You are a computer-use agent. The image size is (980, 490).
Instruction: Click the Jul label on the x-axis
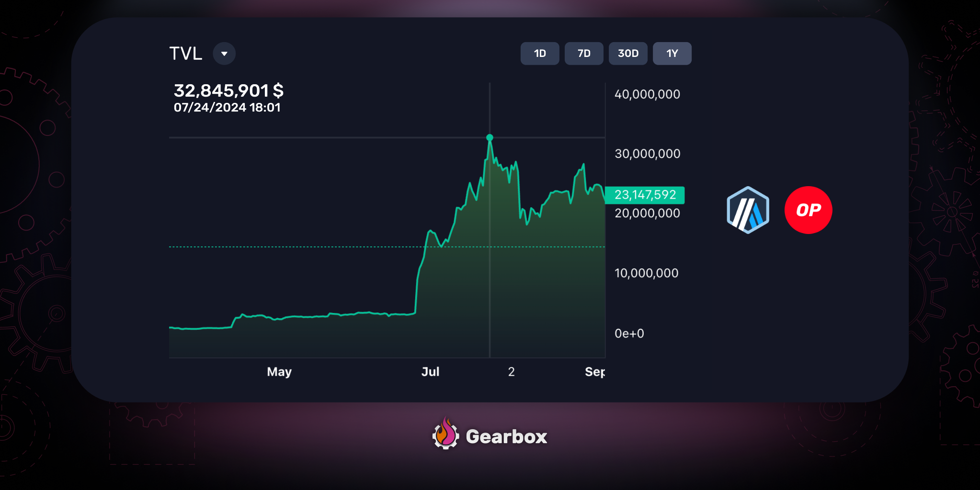click(x=430, y=372)
